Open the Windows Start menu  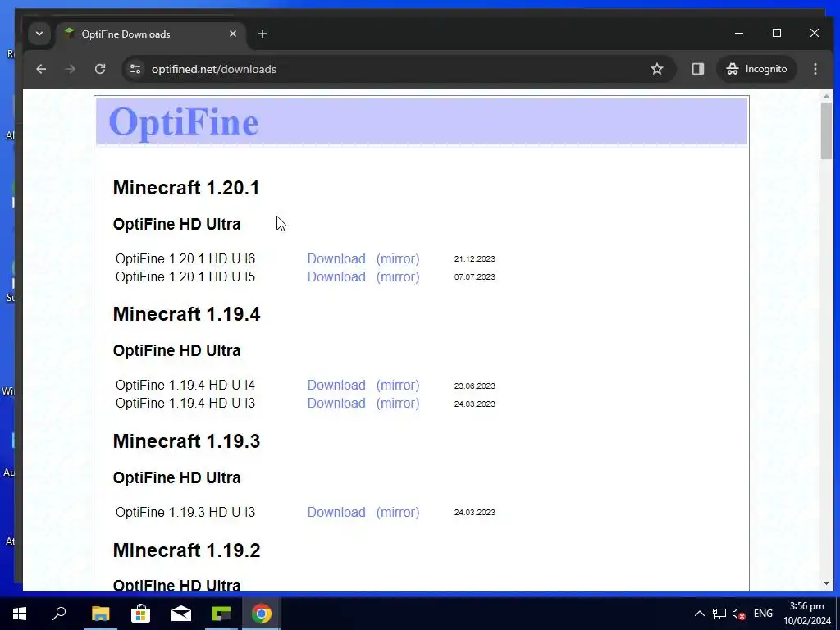20,614
